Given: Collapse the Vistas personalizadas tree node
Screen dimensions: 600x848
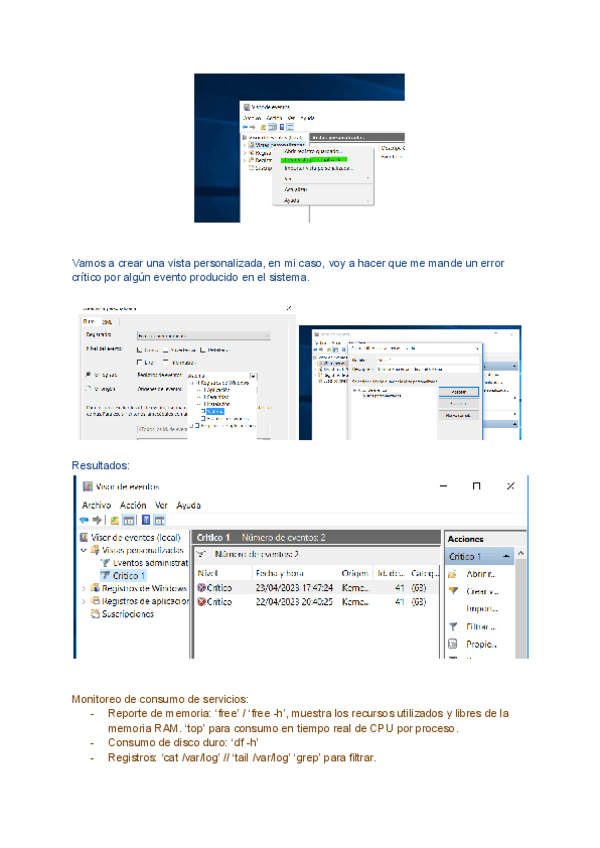Looking at the screenshot, I should pos(84,550).
